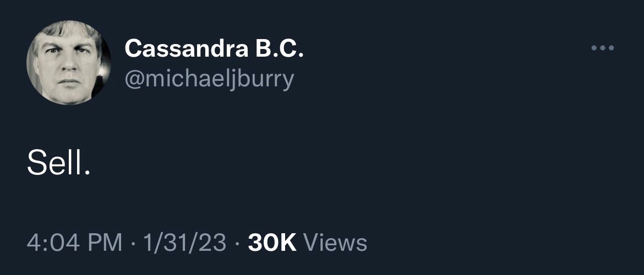Show the tweet's view analytics
644x275 pixels.
coord(307,243)
